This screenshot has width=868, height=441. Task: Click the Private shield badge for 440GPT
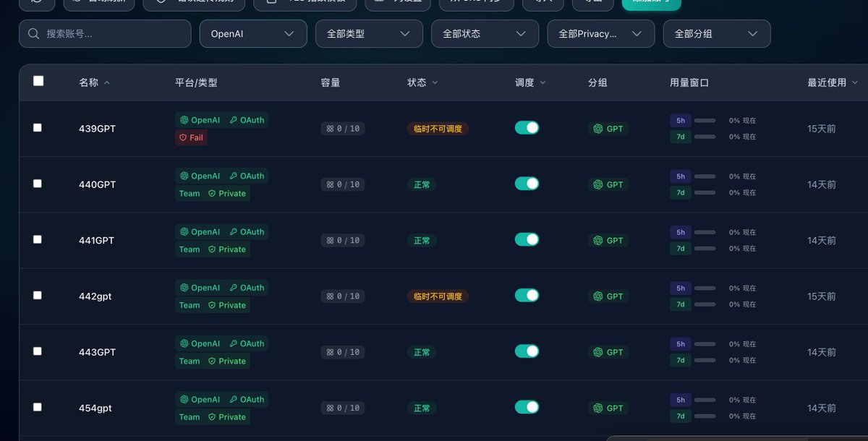227,193
